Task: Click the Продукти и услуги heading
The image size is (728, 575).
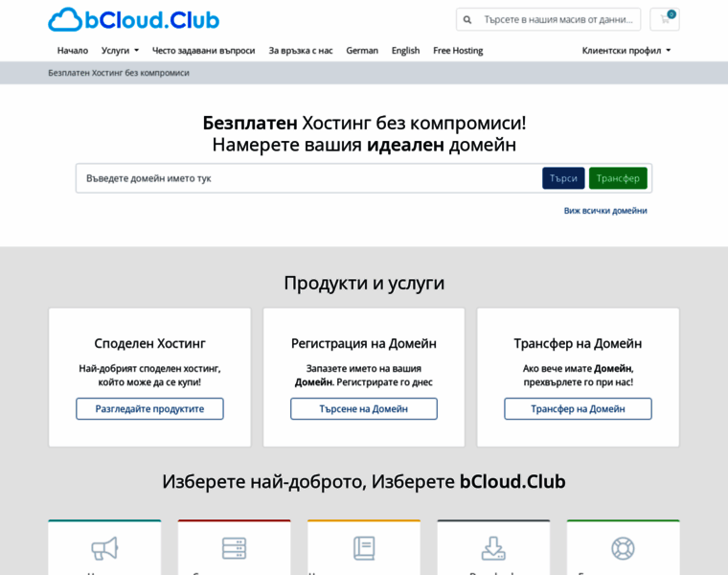Action: (364, 283)
